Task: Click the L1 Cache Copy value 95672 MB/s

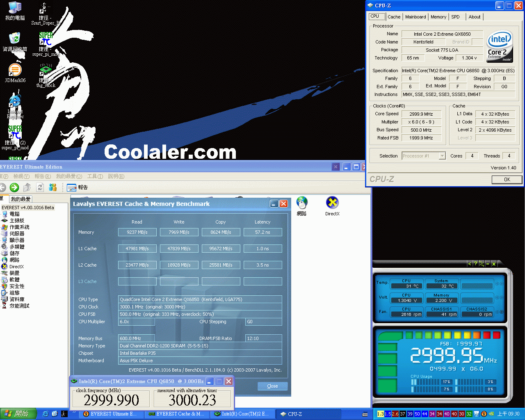Action: (221, 249)
